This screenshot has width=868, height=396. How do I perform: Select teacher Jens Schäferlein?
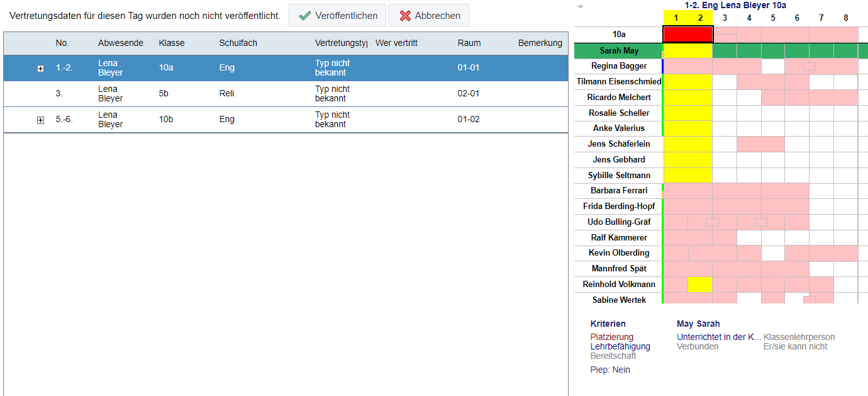tap(619, 144)
